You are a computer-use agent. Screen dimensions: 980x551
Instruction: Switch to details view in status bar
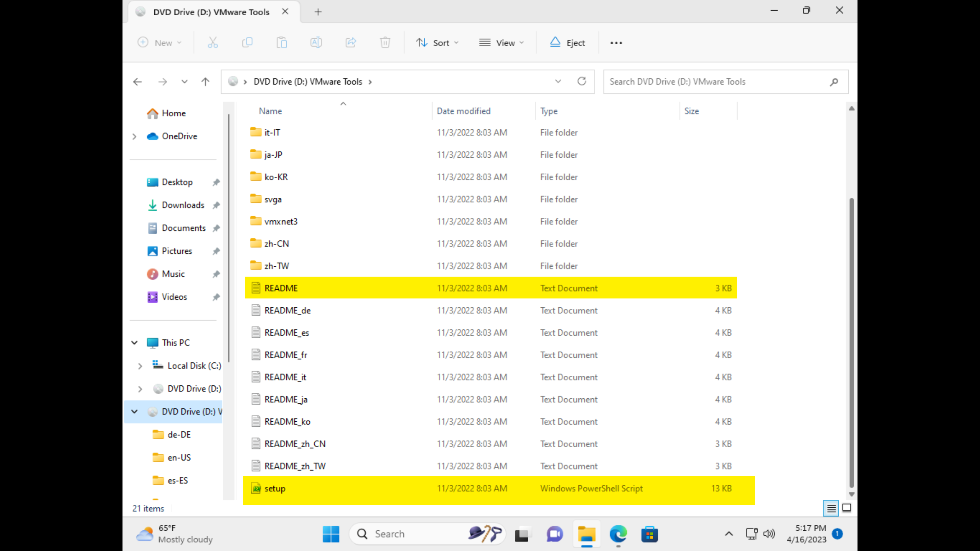point(831,508)
